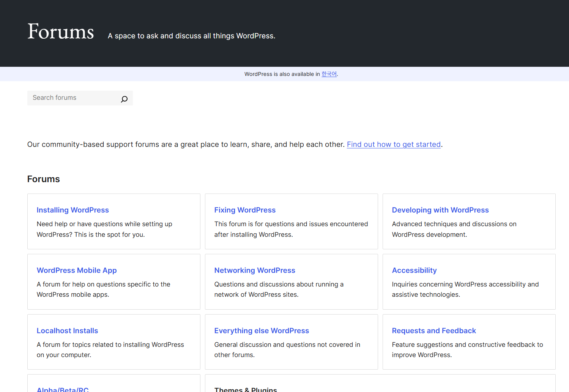The height and width of the screenshot is (392, 569).
Task: Open the WordPress Mobile App forum
Action: point(77,271)
